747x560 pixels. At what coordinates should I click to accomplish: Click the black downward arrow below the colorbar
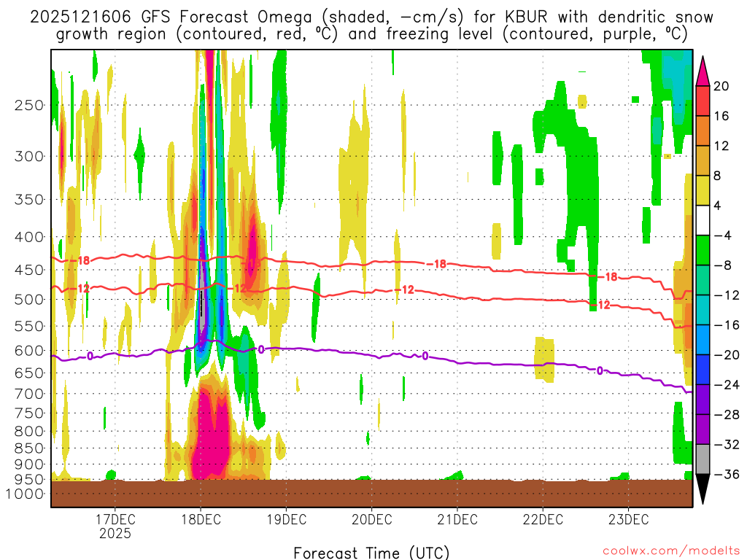pyautogui.click(x=703, y=490)
